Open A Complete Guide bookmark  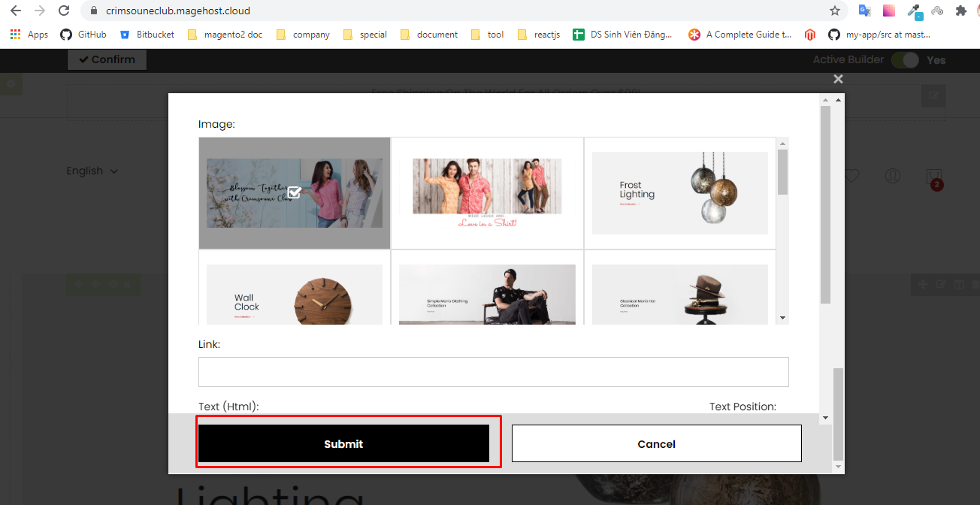click(740, 35)
